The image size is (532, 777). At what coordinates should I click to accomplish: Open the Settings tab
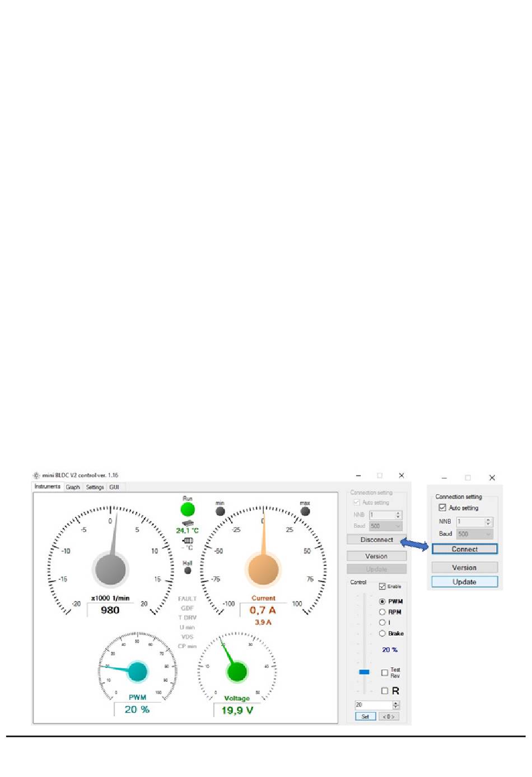pyautogui.click(x=95, y=487)
